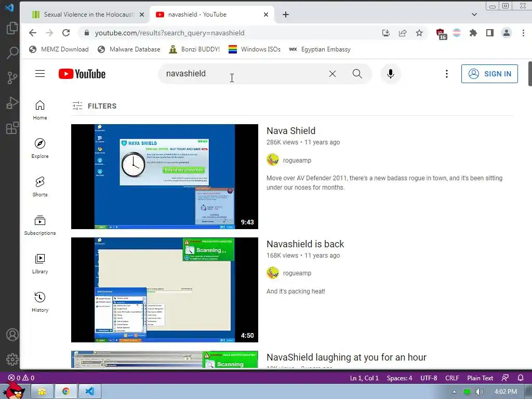Click the install app icon in address bar
Image resolution: width=532 pixels, height=399 pixels.
tap(386, 33)
